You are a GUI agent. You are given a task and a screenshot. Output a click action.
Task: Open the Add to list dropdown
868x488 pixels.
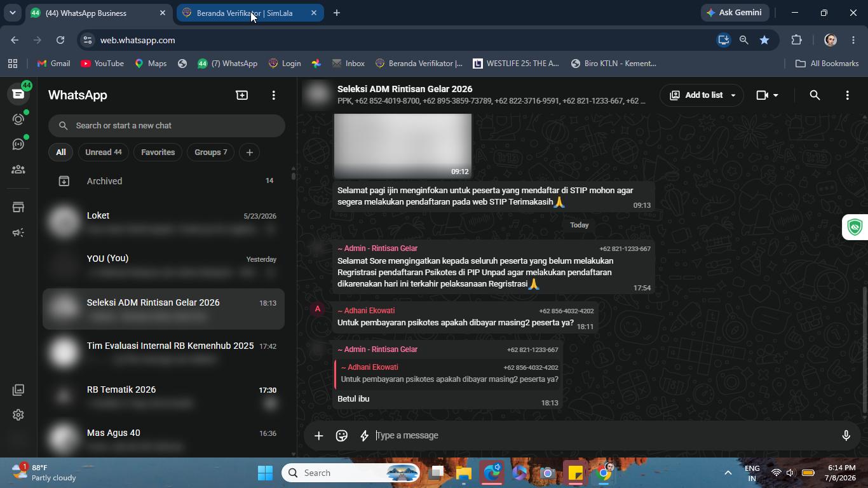pos(702,95)
